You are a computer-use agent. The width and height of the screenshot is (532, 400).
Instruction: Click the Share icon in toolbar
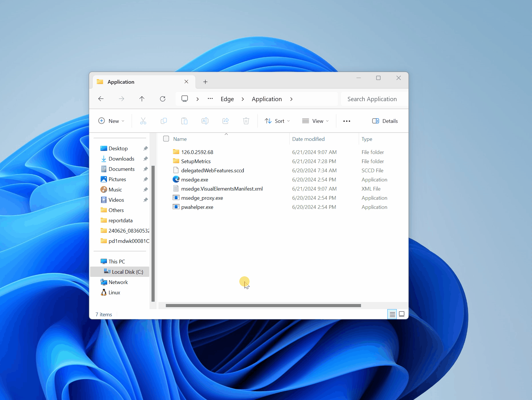click(x=226, y=121)
